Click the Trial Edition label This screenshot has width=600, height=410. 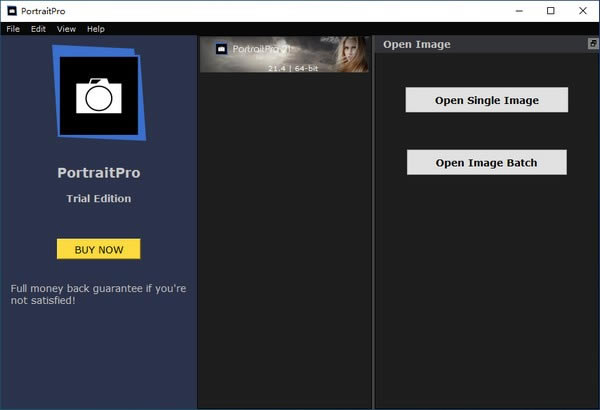(98, 198)
